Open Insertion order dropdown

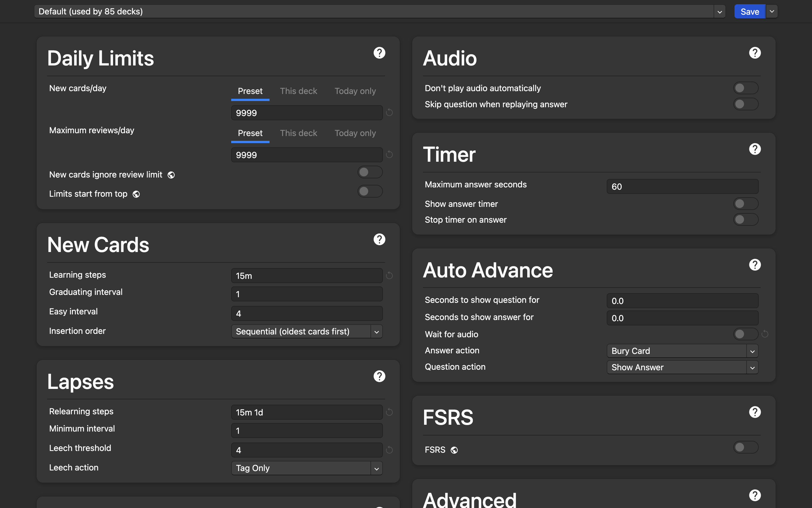[307, 332]
